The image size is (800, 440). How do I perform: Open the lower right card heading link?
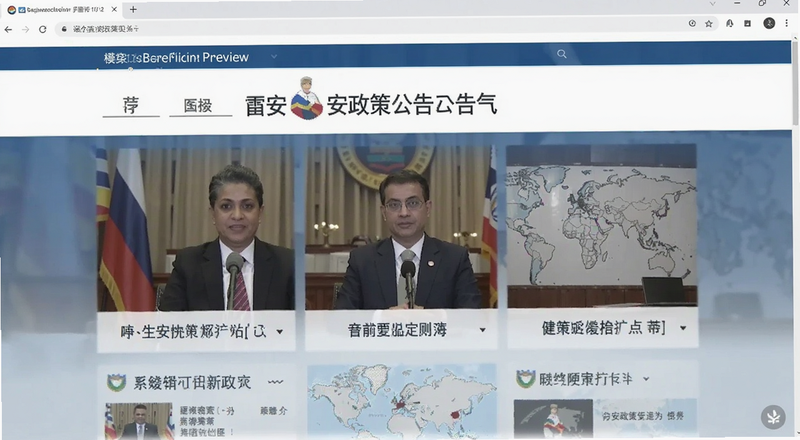click(586, 379)
